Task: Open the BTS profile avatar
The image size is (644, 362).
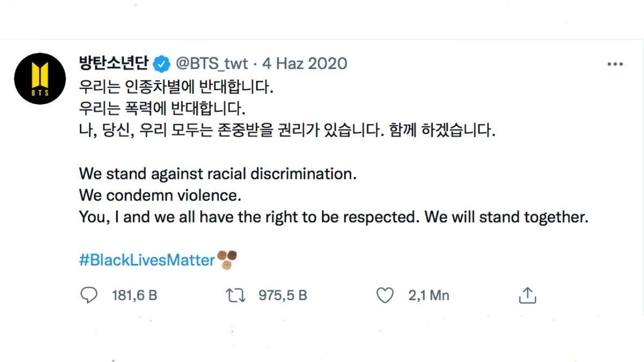Action: coord(40,77)
